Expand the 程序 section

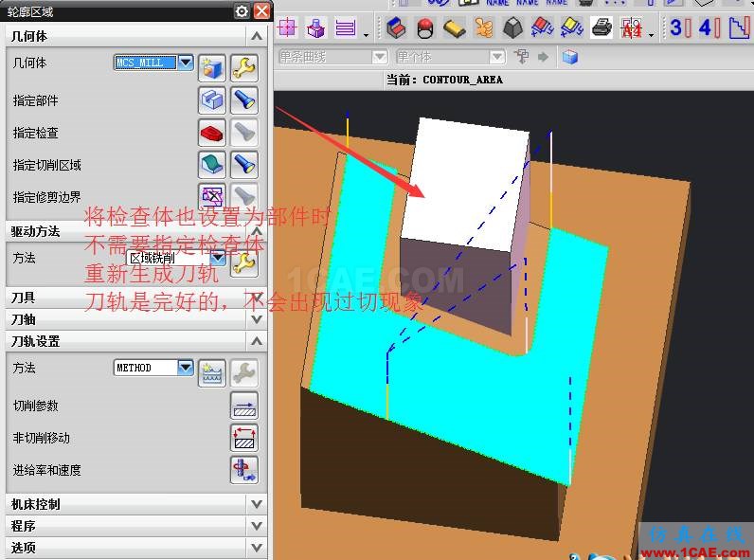[257, 525]
